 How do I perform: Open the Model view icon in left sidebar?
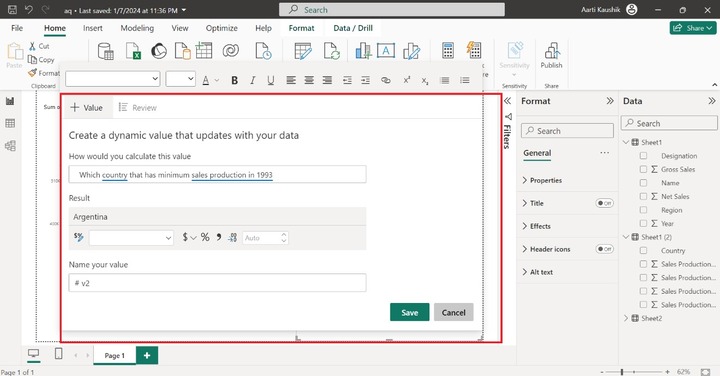[x=10, y=146]
